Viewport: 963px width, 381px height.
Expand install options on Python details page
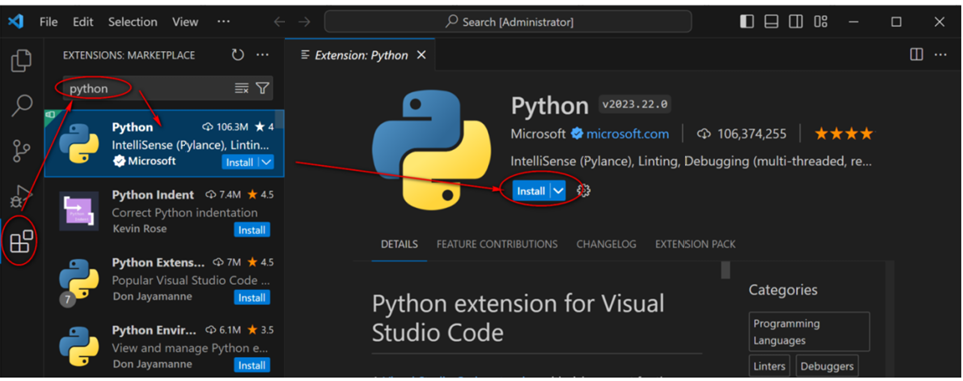click(558, 191)
